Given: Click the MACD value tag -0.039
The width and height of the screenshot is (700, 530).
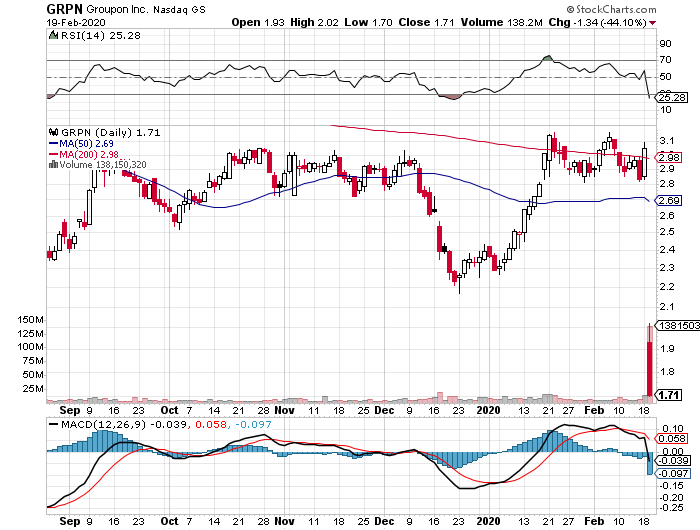Looking at the screenshot, I should coord(672,460).
